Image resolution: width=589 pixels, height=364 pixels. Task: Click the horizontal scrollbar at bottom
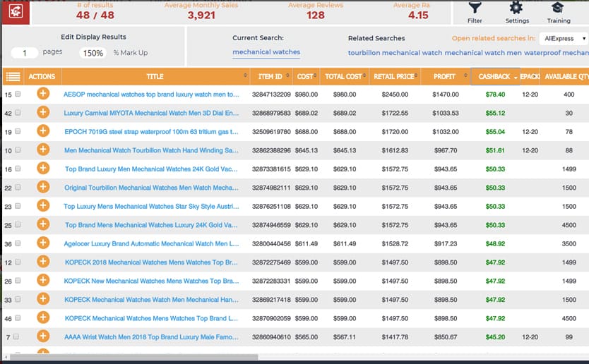(134, 357)
